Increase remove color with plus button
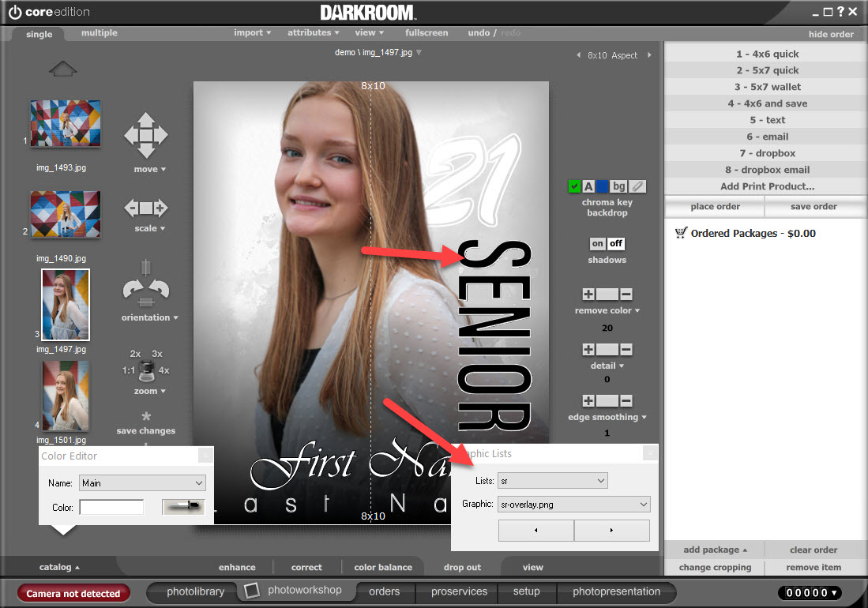Image resolution: width=868 pixels, height=608 pixels. coord(588,295)
